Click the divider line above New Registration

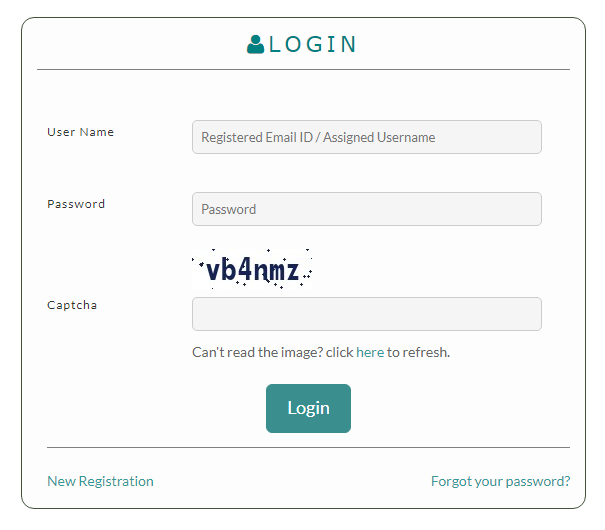pos(308,447)
